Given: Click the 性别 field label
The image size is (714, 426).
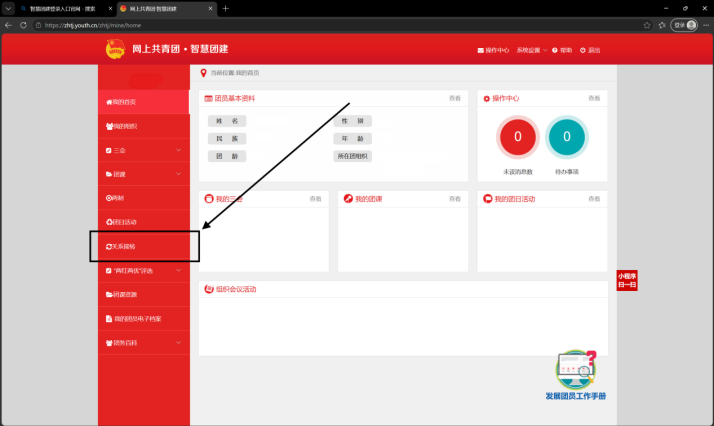Looking at the screenshot, I should (352, 121).
